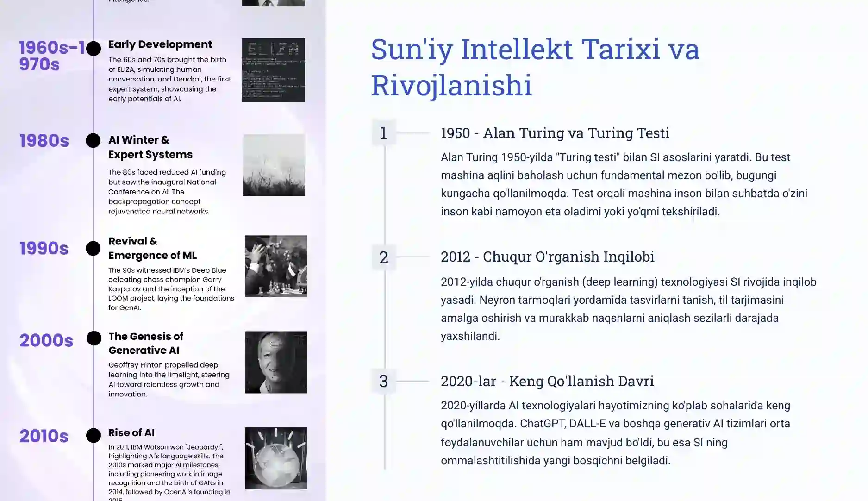Click the Geoffrey Hinton deep learning description
The height and width of the screenshot is (501, 868).
click(169, 380)
